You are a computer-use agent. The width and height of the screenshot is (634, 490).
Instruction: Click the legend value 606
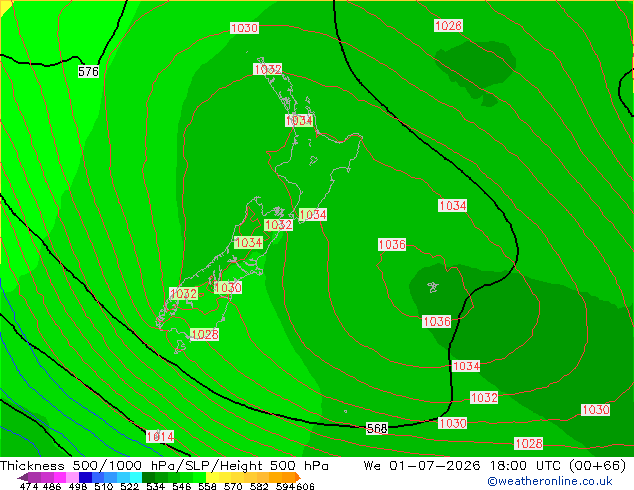point(305,486)
